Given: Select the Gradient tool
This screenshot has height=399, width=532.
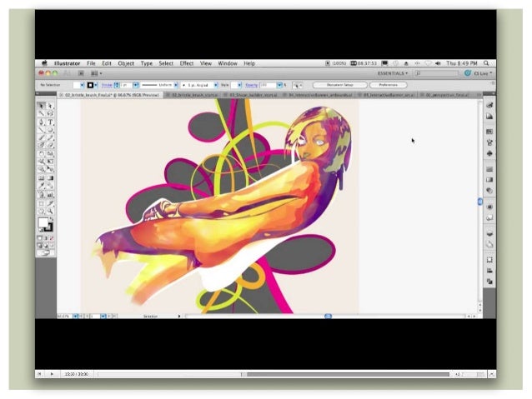Looking at the screenshot, I should tap(50, 177).
